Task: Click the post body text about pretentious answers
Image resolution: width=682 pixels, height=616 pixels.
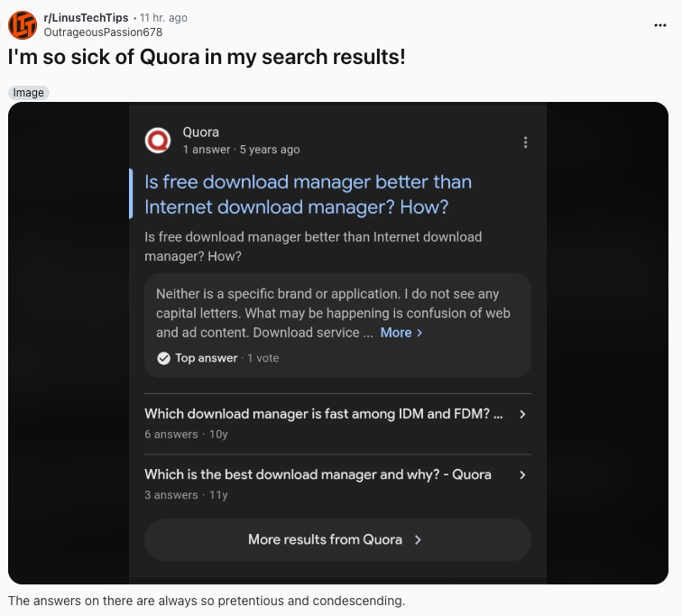Action: [207, 601]
